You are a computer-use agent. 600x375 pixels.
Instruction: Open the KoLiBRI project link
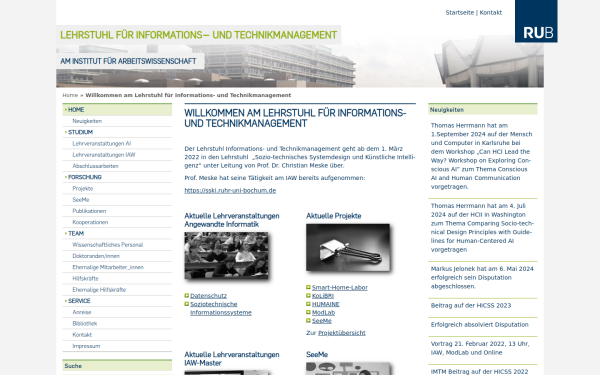pos(323,296)
